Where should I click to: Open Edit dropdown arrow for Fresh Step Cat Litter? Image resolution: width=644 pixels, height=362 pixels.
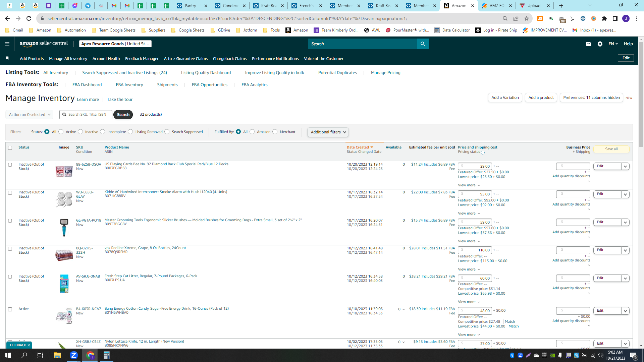click(x=626, y=278)
